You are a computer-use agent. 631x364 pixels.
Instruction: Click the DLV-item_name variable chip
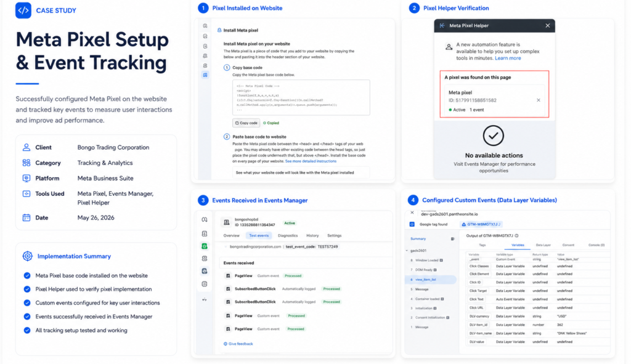click(481, 333)
